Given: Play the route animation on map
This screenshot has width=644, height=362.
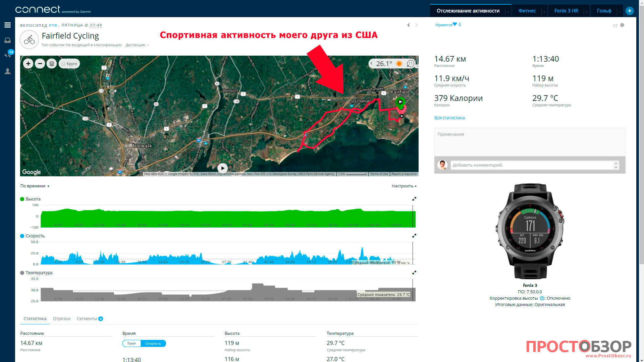Looking at the screenshot, I should [x=222, y=168].
